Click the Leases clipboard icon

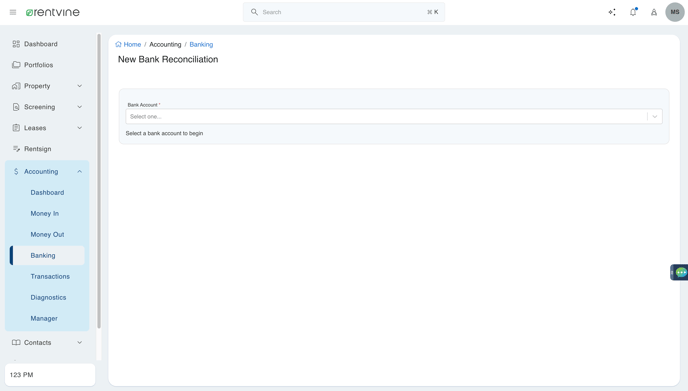tap(16, 128)
